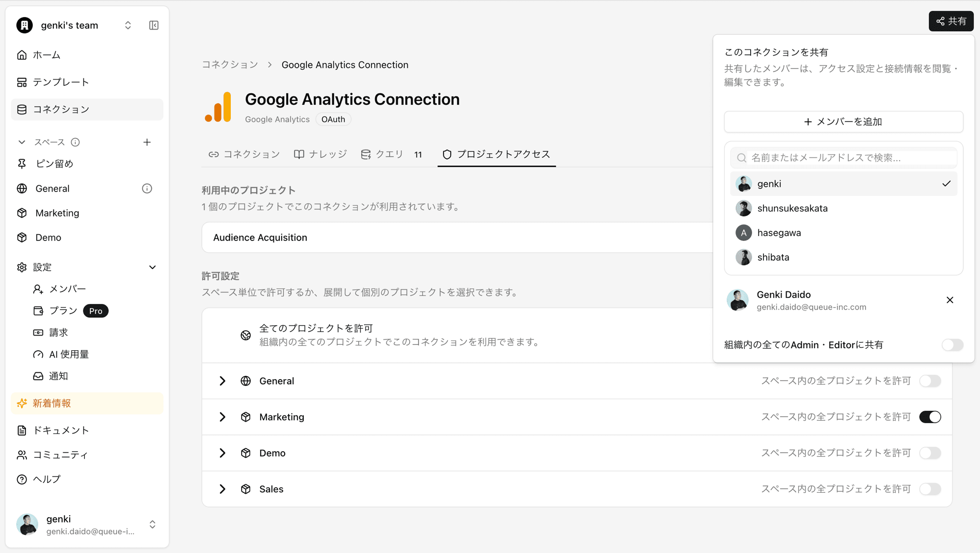Click the General globe icon in permissions
The image size is (980, 553).
[245, 381]
